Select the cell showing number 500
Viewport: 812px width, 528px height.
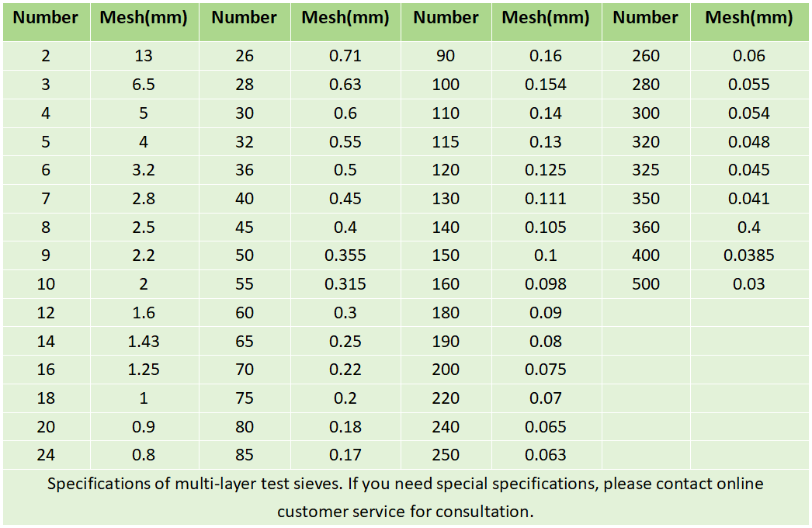(646, 284)
